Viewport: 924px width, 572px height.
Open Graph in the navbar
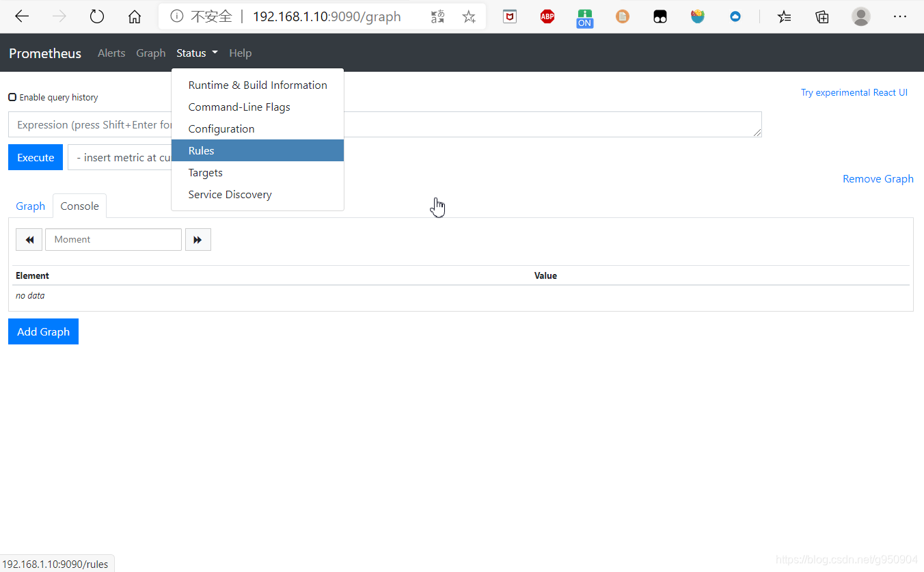click(x=151, y=53)
